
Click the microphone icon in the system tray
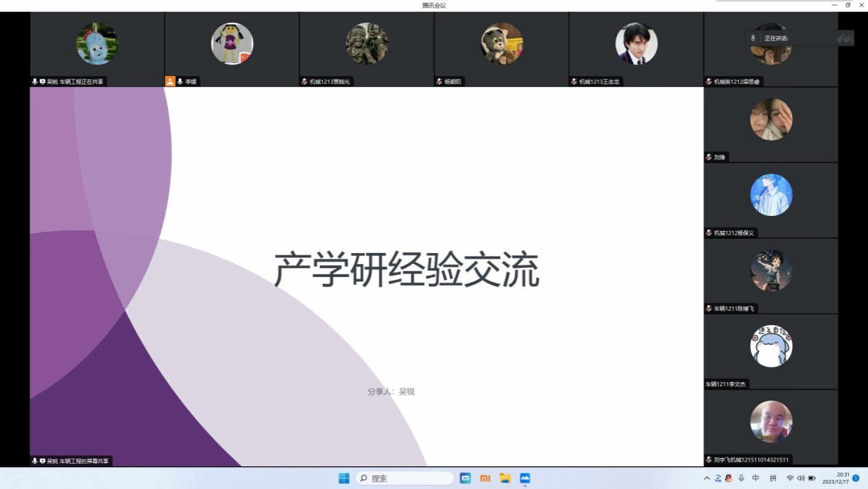pos(741,478)
